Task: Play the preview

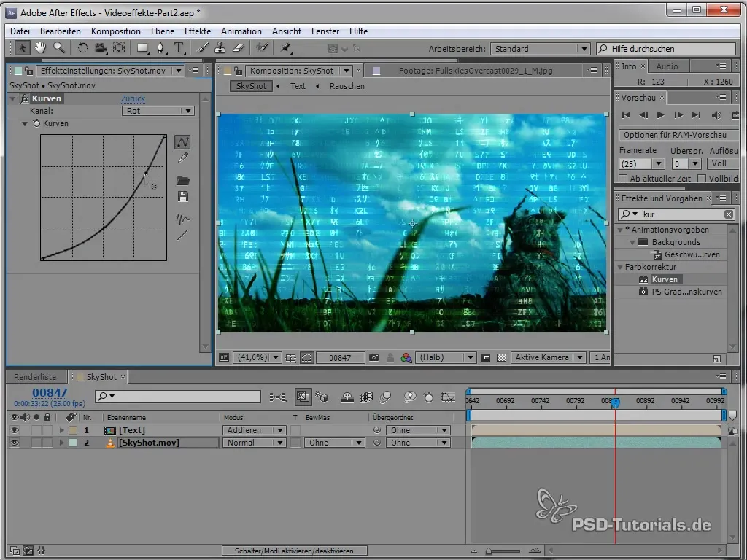Action: click(660, 114)
